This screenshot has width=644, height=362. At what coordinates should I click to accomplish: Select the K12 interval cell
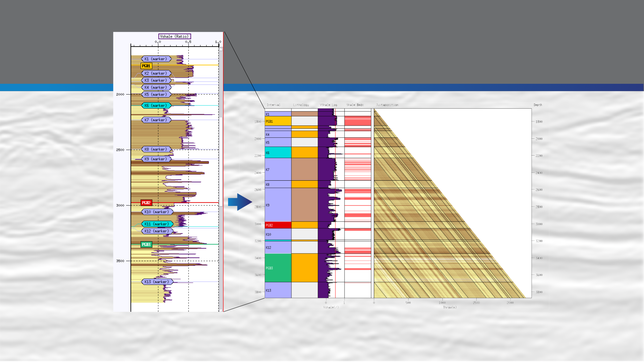pyautogui.click(x=278, y=247)
